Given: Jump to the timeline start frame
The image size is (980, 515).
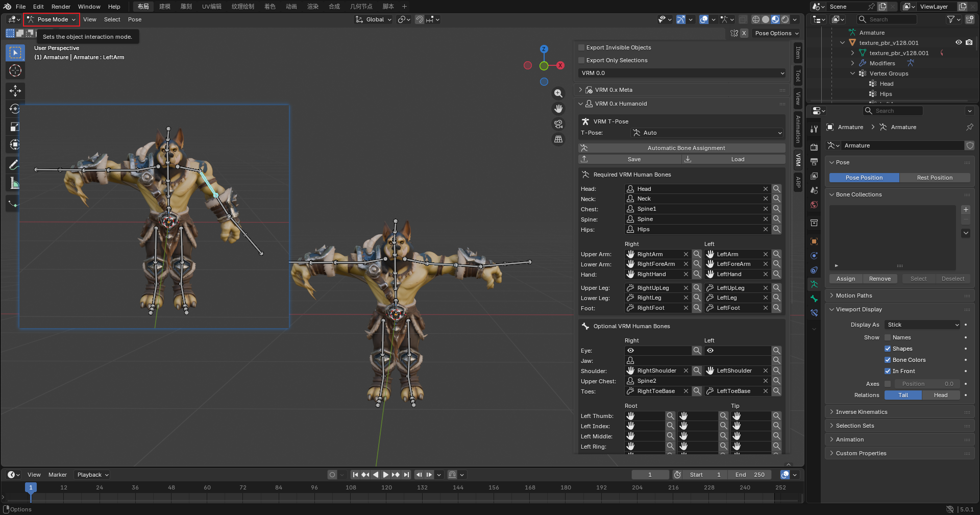Looking at the screenshot, I should coord(355,475).
